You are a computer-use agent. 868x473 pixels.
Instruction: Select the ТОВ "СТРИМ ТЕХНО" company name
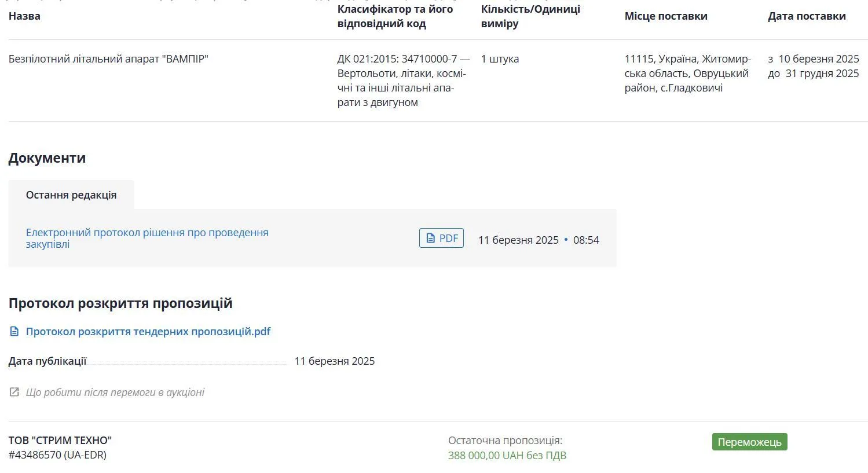(x=60, y=441)
